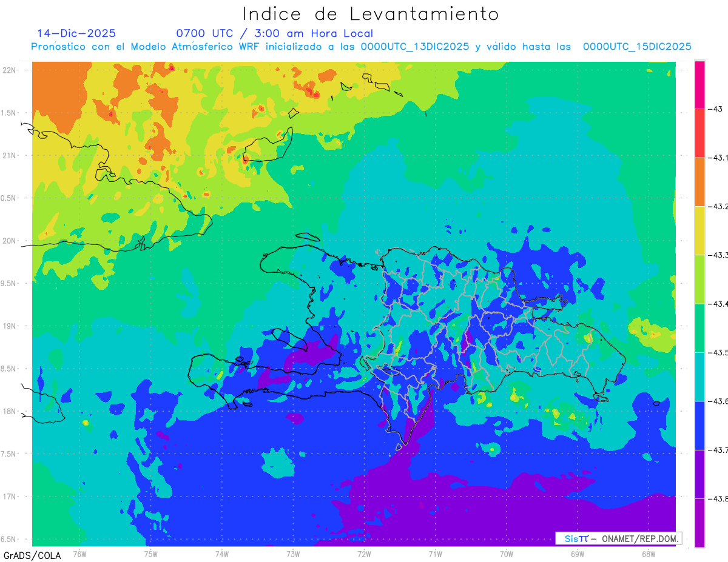Click the '-43.6' legend value
The height and width of the screenshot is (562, 728).
click(x=718, y=401)
